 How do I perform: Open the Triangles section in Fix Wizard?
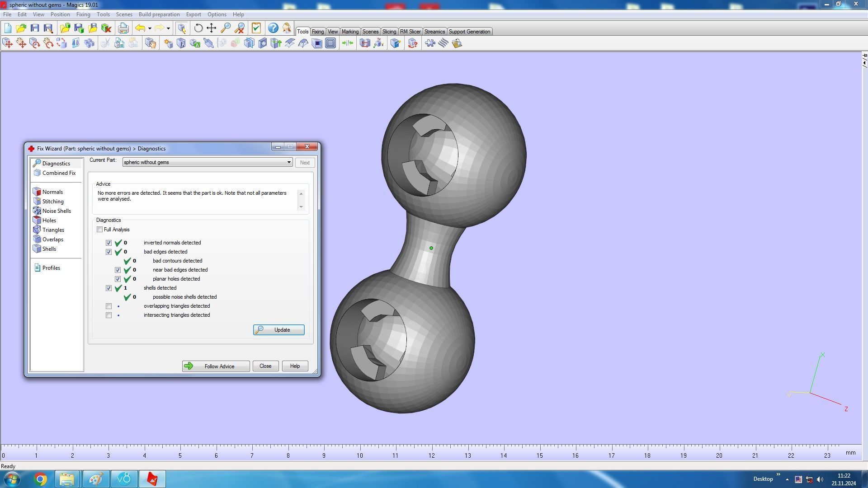(53, 230)
